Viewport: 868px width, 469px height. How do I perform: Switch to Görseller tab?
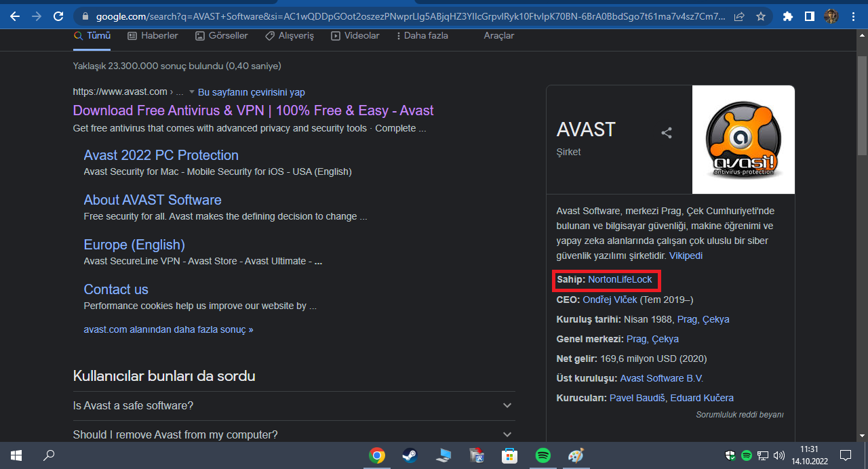[x=222, y=35]
